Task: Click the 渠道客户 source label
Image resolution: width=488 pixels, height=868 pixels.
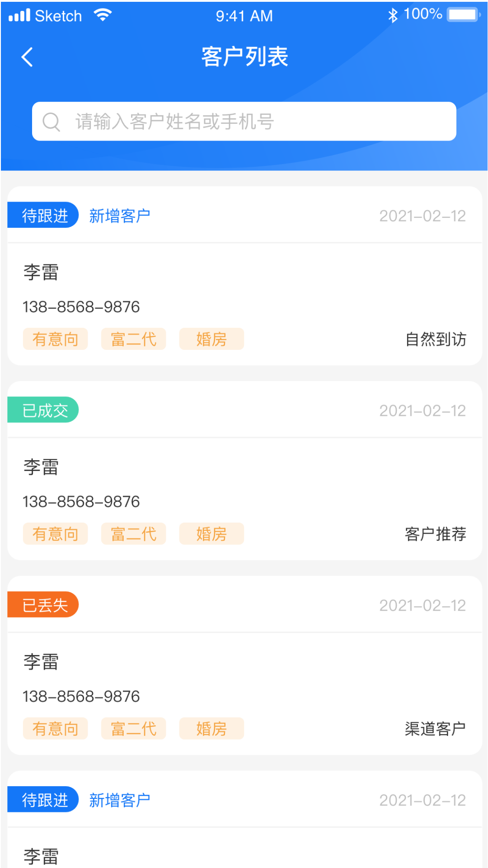Action: pyautogui.click(x=436, y=729)
